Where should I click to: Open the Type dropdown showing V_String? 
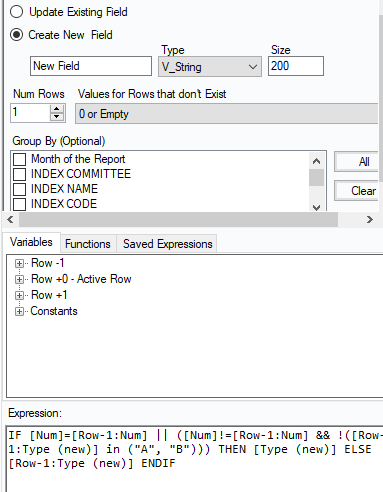pos(210,67)
